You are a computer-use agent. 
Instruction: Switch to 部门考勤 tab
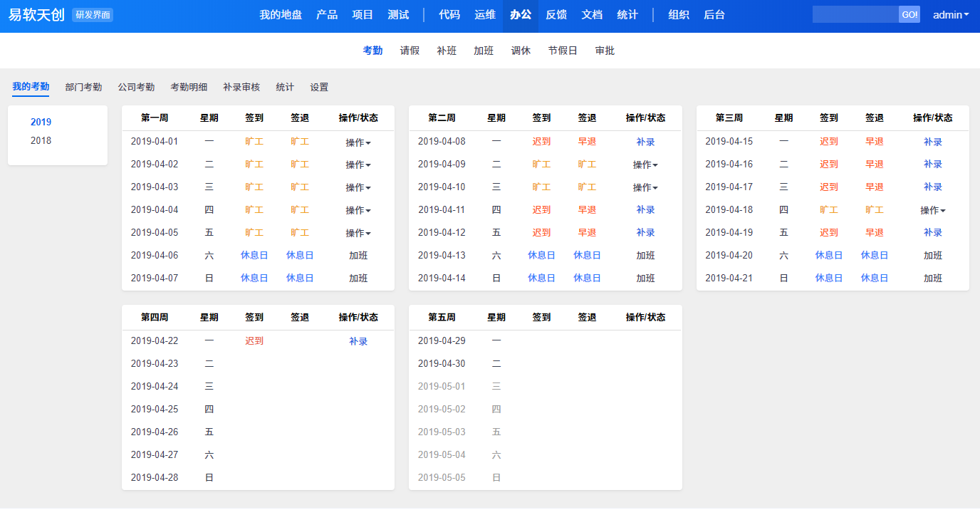click(83, 87)
